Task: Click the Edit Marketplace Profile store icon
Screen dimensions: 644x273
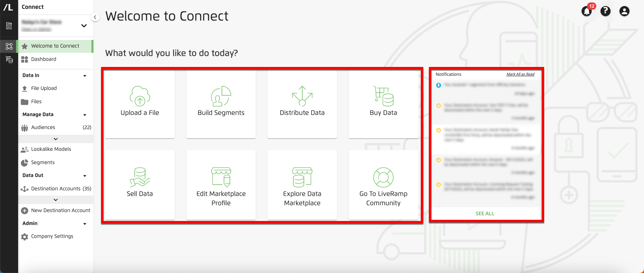Action: (x=221, y=177)
